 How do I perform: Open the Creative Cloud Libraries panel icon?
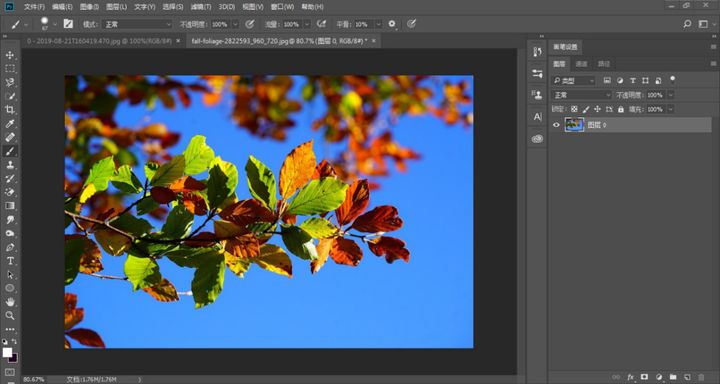click(537, 138)
